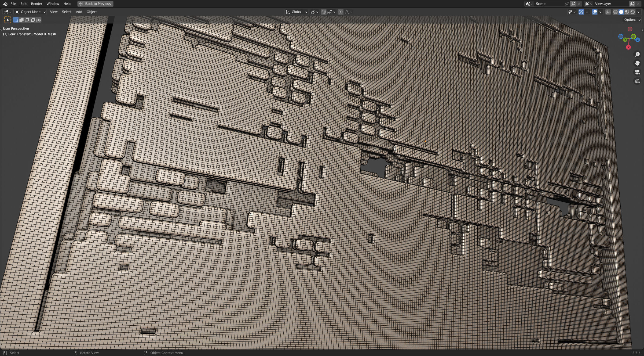The height and width of the screenshot is (356, 644).
Task: Click the negative Z axis gizmo circle
Action: tap(621, 37)
